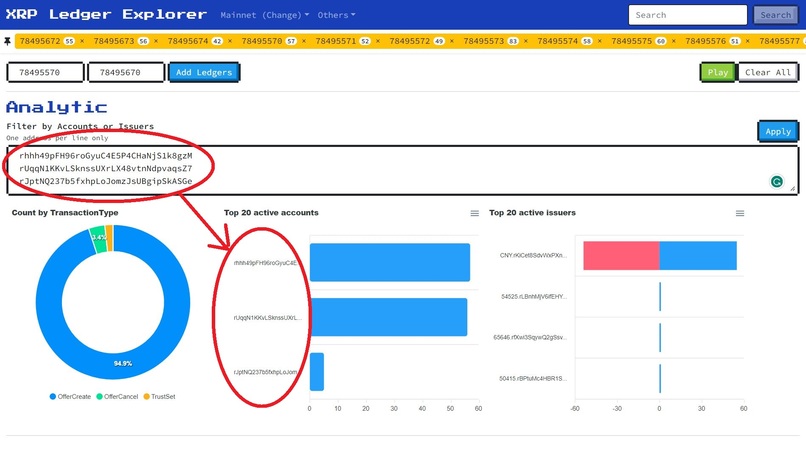
Task: Click the rhhh49pFH96roGyuC4E account bar
Action: 390,262
